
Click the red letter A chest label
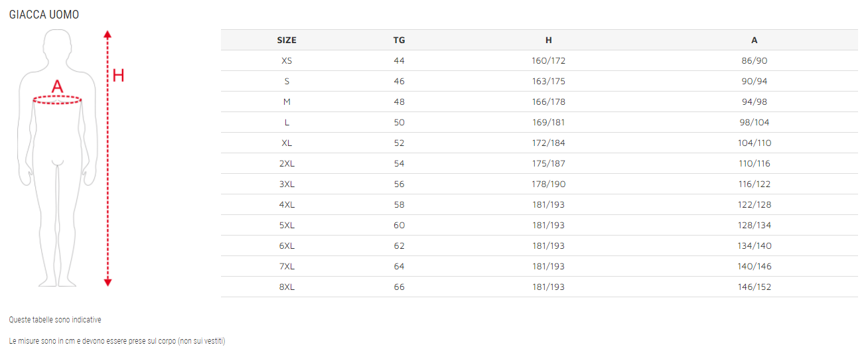[58, 86]
